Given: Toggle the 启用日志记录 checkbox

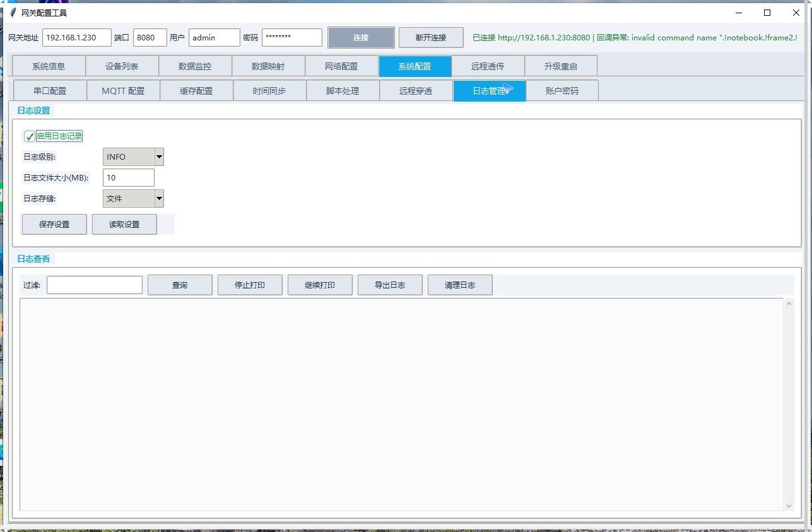Looking at the screenshot, I should click(30, 136).
